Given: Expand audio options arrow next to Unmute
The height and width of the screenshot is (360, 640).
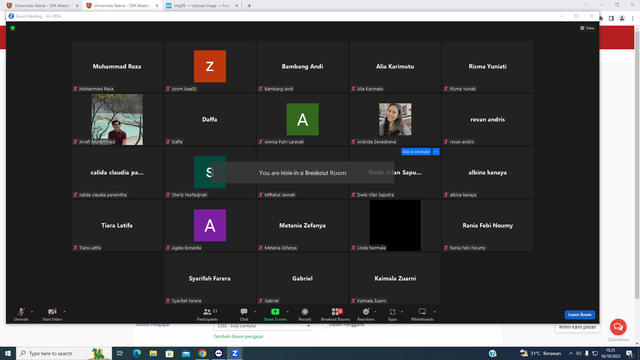Looking at the screenshot, I should 32,312.
